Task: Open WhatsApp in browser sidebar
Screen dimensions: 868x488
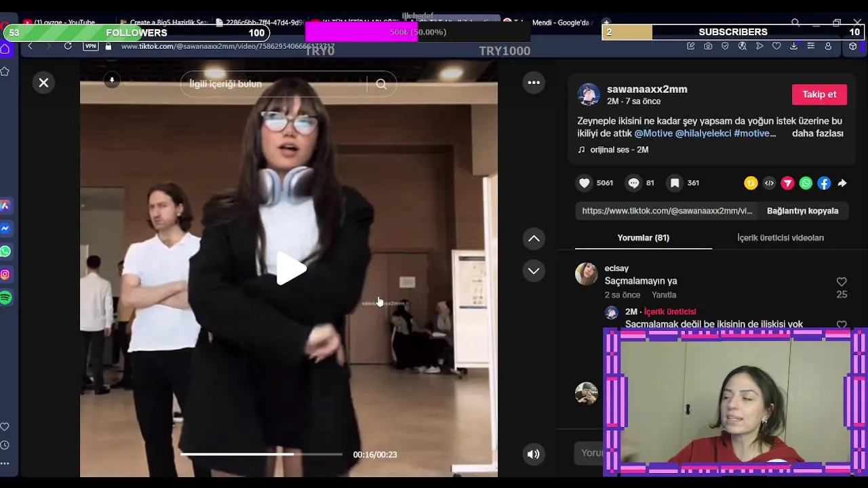Action: pyautogui.click(x=5, y=251)
